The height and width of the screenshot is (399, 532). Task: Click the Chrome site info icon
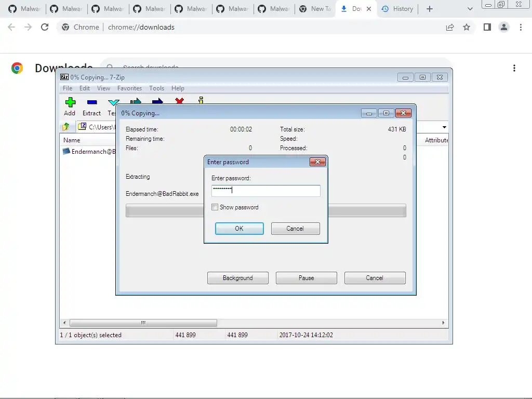pyautogui.click(x=65, y=27)
